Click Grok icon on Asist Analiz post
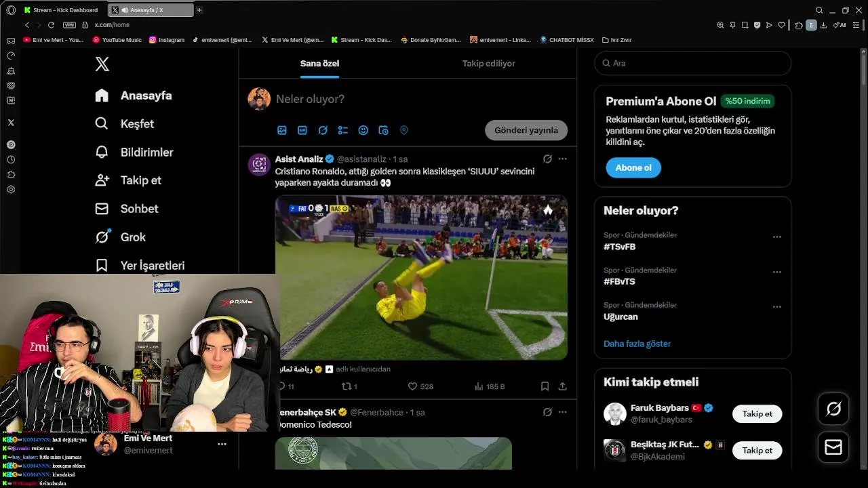Screen dimensions: 868x488 coord(547,159)
